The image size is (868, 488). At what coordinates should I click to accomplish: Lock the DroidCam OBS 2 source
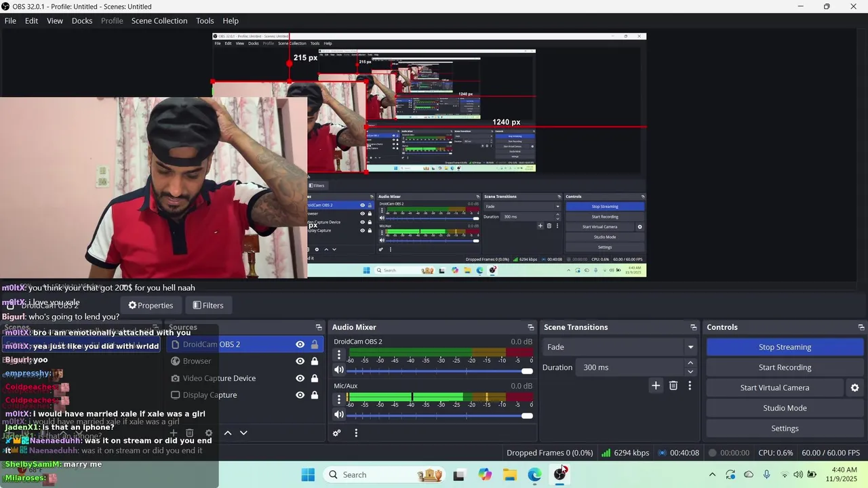pos(315,344)
